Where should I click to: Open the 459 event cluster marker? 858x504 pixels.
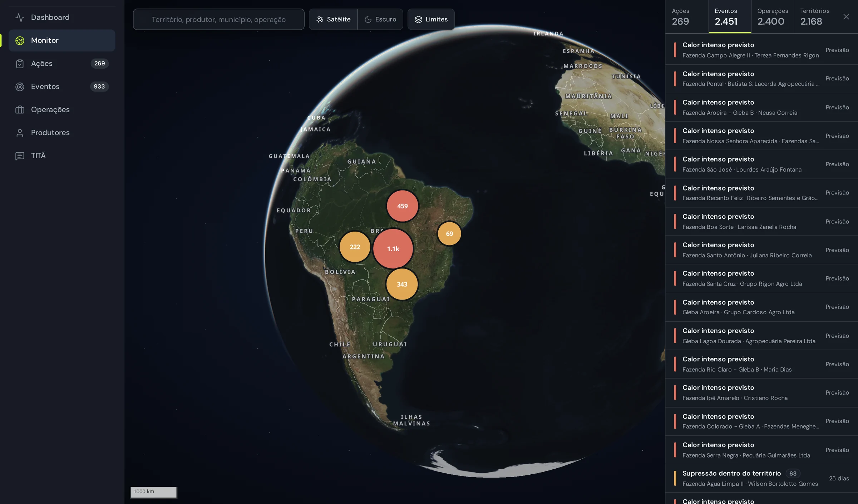(403, 206)
